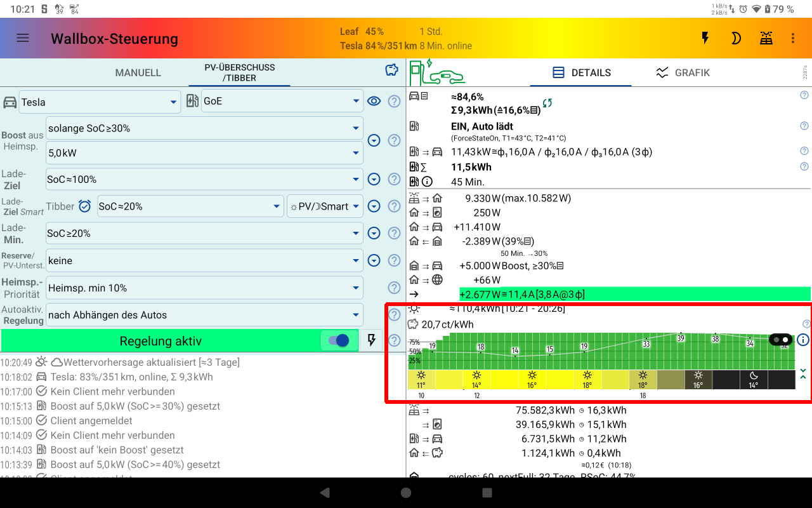
Task: Tap the solar panel icon in the top bar
Action: point(766,37)
